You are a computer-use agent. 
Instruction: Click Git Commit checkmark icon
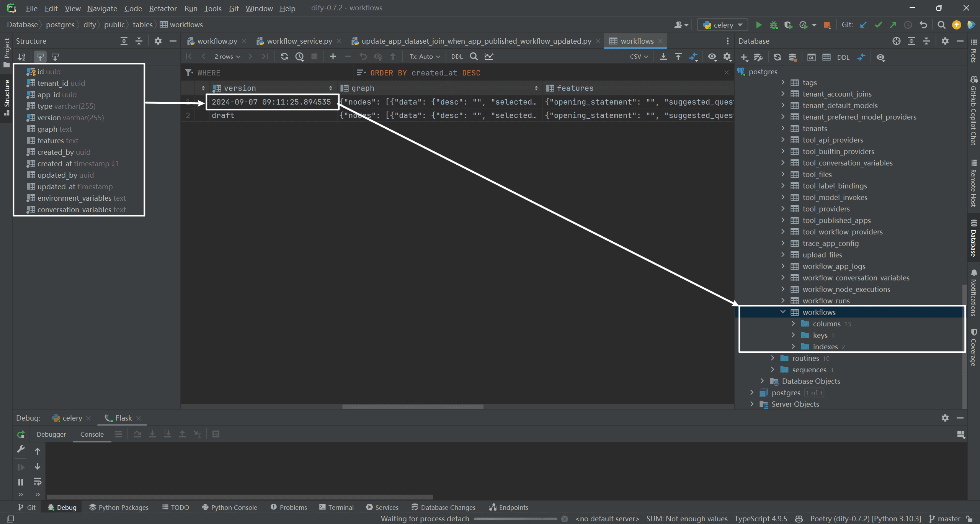[x=878, y=25]
